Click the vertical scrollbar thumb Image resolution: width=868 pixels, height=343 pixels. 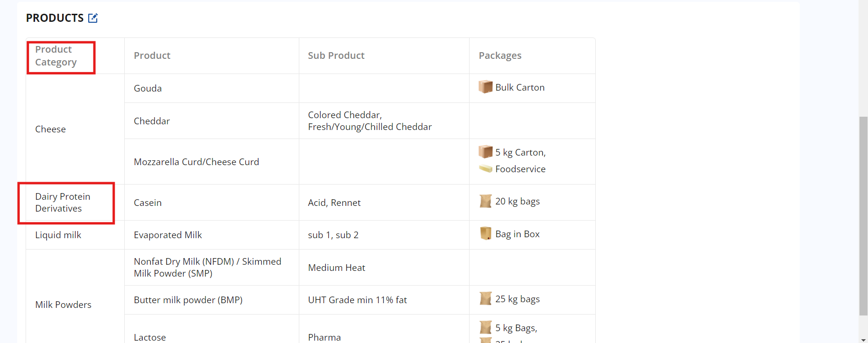click(x=863, y=216)
